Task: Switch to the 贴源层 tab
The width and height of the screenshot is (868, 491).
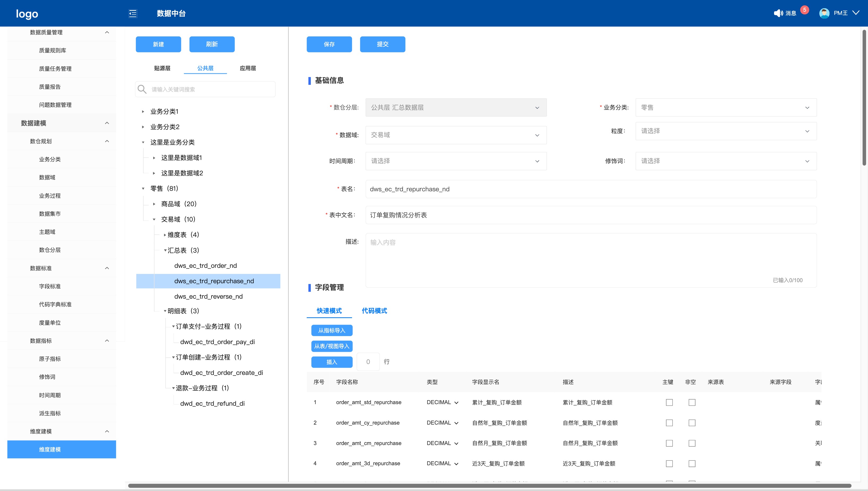Action: click(x=162, y=68)
